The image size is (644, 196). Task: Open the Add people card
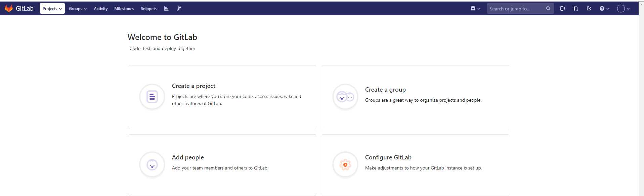pos(222,165)
